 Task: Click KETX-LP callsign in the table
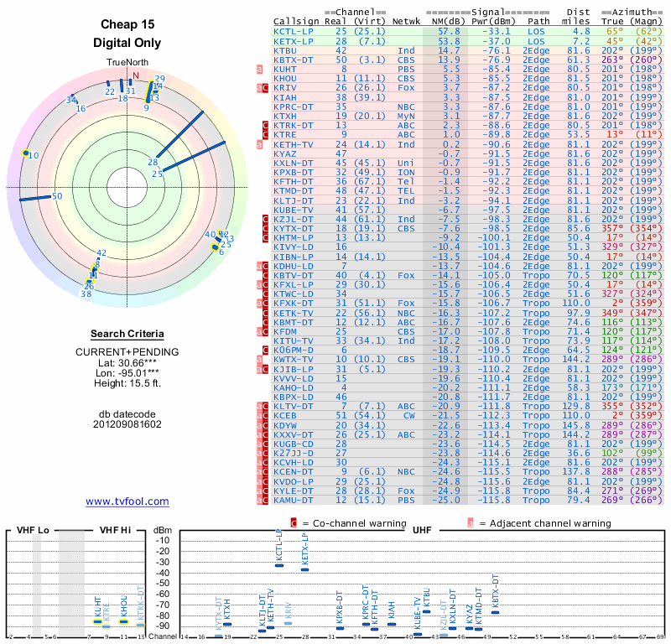point(293,41)
